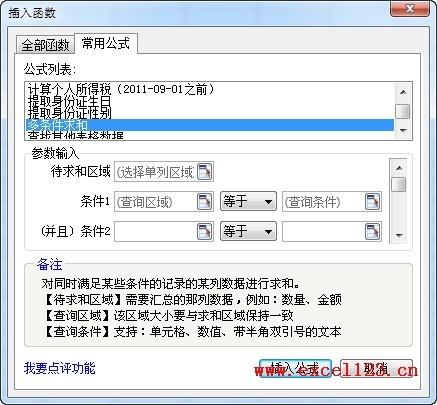The image size is (437, 405).
Task: Switch to the 全部函数 tab
Action: [x=45, y=45]
